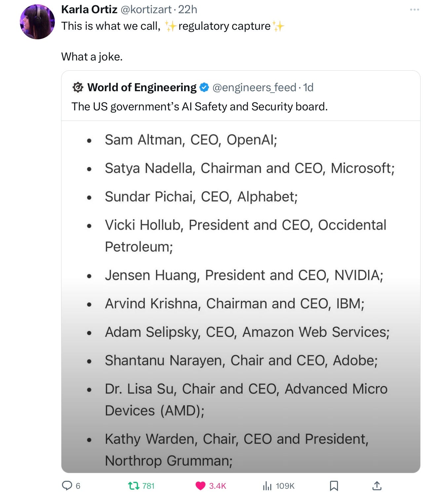The width and height of the screenshot is (448, 495).
Task: Click the World of Engineering gear avatar
Action: click(x=78, y=88)
